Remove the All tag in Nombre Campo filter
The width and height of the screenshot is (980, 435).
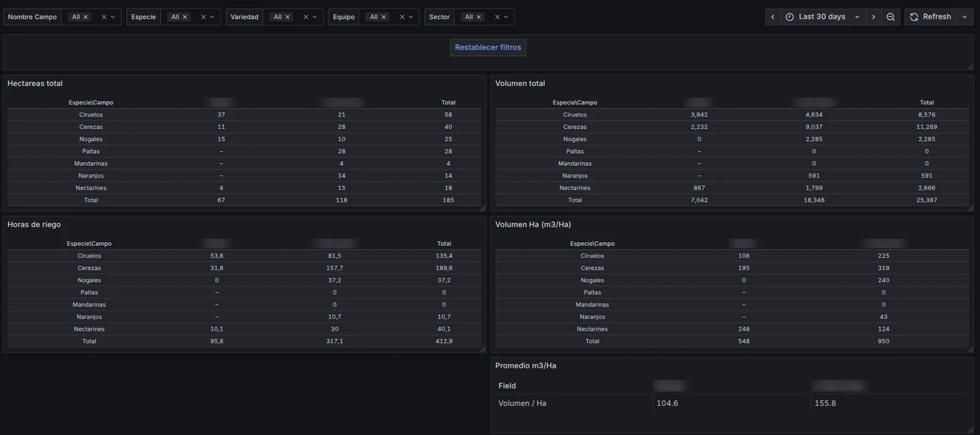click(86, 17)
